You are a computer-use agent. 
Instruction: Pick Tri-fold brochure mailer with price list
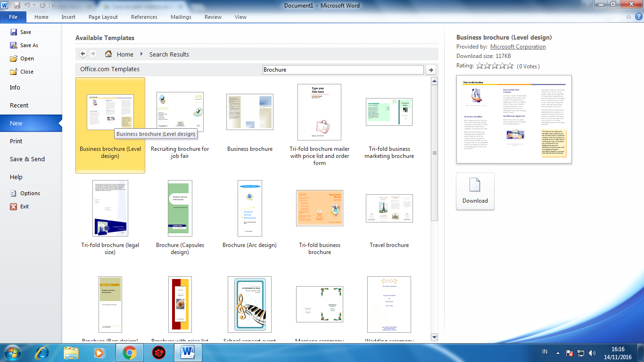click(x=320, y=125)
